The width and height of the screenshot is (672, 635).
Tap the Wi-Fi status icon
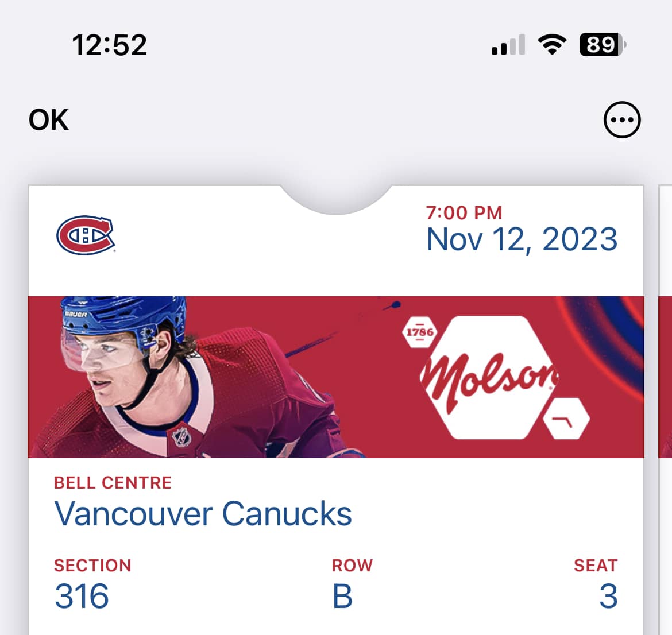point(551,44)
